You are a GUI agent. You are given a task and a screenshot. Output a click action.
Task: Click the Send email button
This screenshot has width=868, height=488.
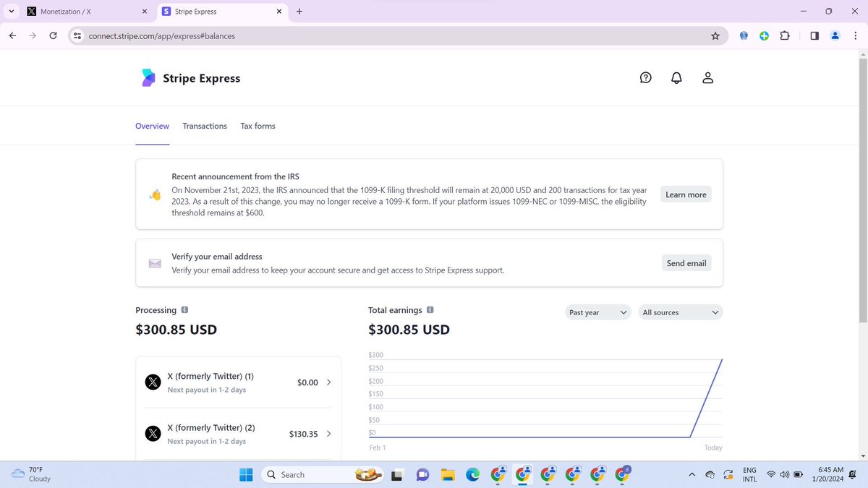(686, 263)
